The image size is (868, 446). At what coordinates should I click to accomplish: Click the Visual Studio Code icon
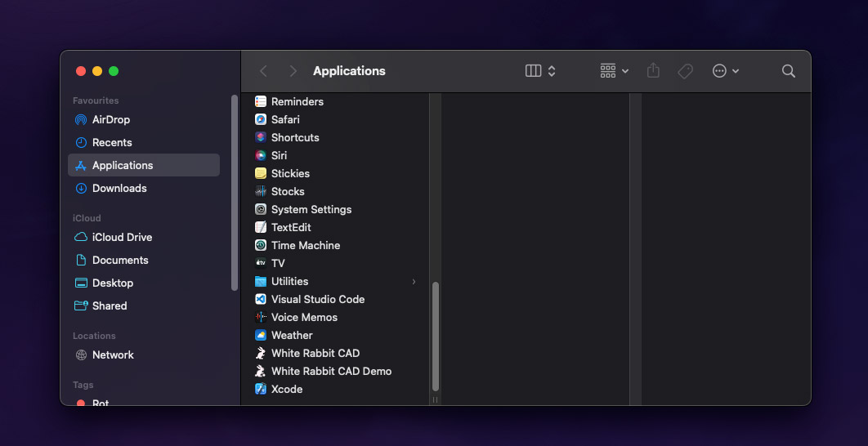point(260,299)
